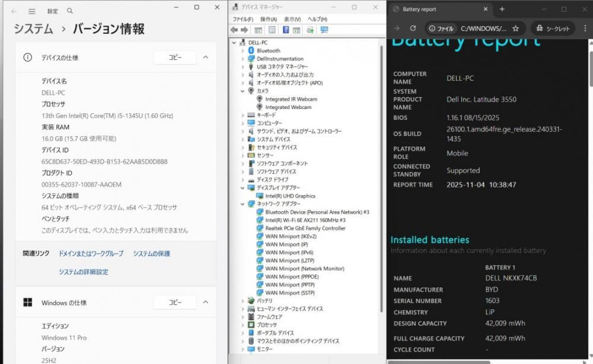Select the DellInstrumentation category

280,59
